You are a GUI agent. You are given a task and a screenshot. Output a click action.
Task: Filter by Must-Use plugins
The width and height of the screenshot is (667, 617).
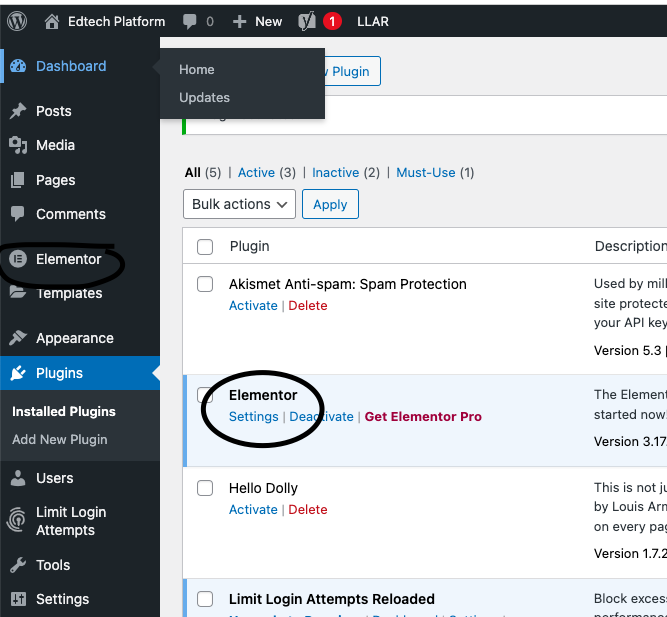426,172
